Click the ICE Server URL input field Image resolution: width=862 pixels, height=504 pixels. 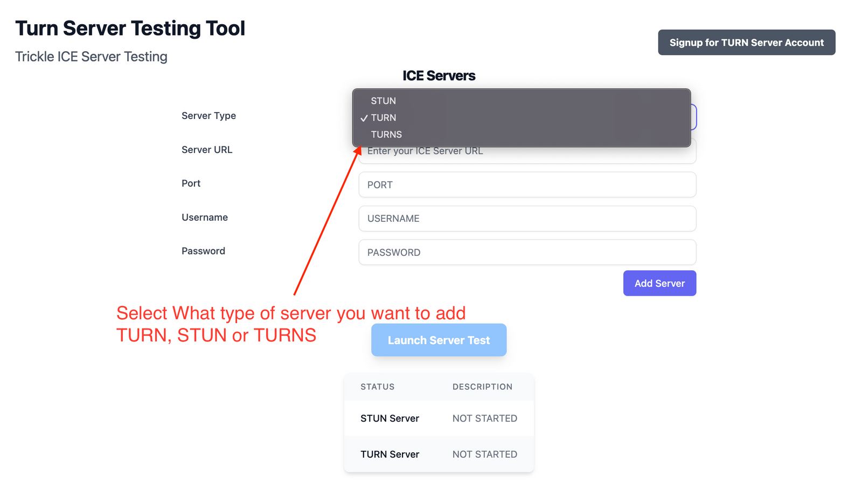[527, 151]
